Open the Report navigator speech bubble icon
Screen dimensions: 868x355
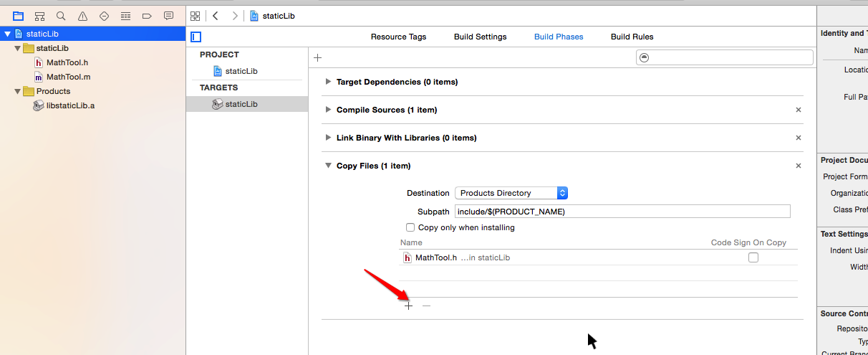(x=168, y=16)
